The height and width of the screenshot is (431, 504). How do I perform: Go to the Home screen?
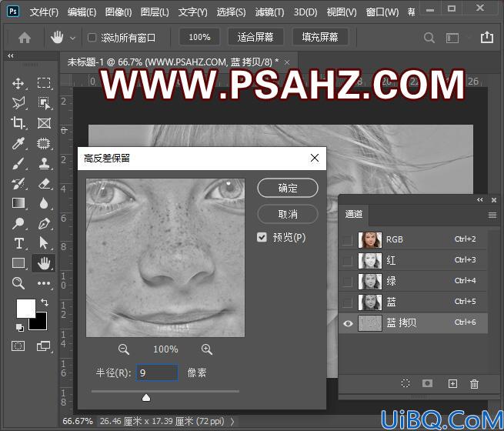click(x=25, y=38)
